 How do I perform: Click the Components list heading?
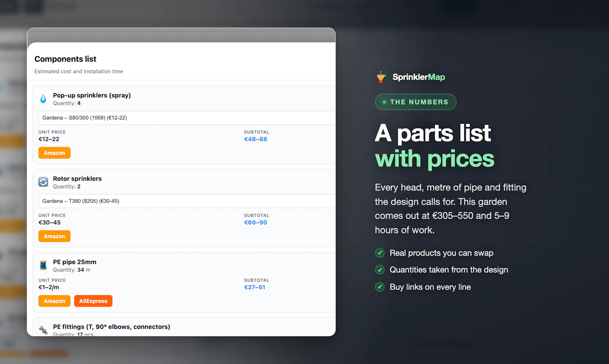tap(65, 59)
